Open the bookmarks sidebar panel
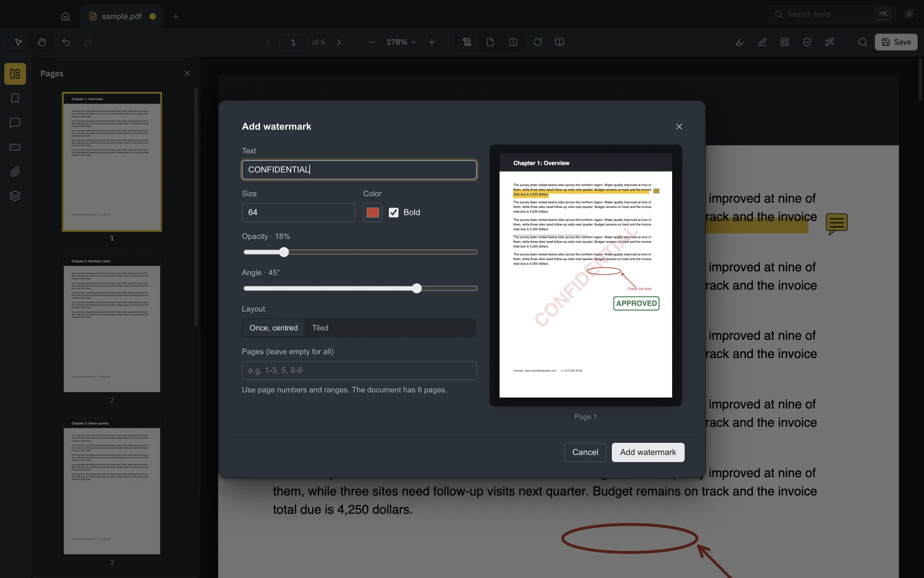Screen dimensions: 924x578 [15, 98]
